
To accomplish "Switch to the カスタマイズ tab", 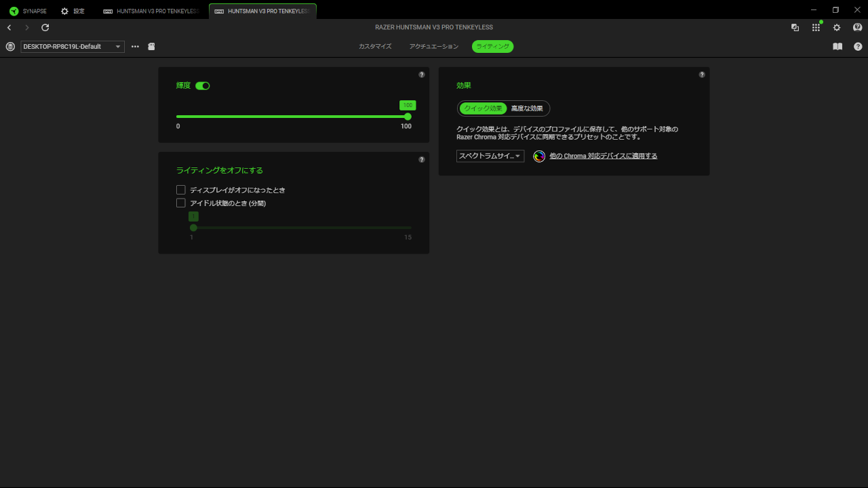I will (x=375, y=47).
